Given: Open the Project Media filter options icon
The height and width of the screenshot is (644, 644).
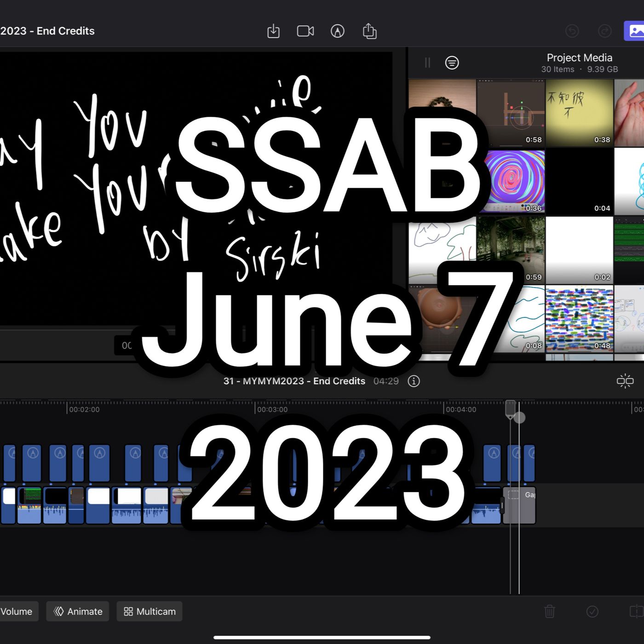Looking at the screenshot, I should (x=452, y=63).
